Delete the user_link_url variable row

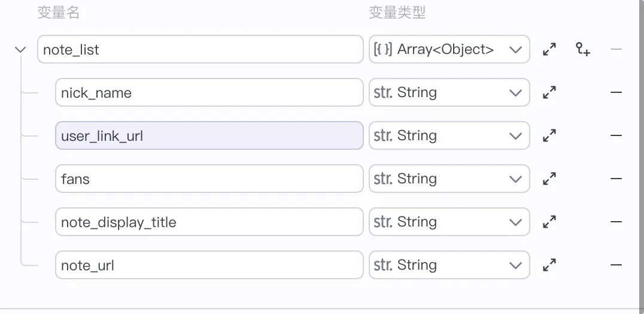coord(616,136)
